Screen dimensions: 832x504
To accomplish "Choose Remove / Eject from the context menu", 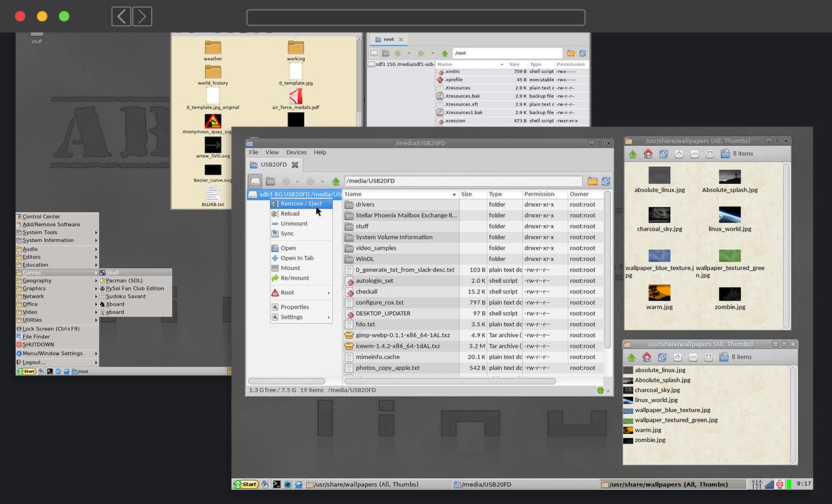I will (x=300, y=203).
